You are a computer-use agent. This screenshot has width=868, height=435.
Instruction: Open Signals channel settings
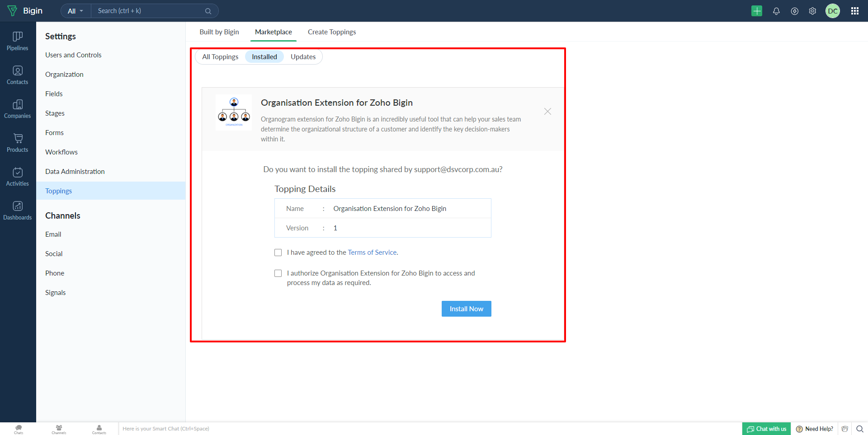click(56, 293)
